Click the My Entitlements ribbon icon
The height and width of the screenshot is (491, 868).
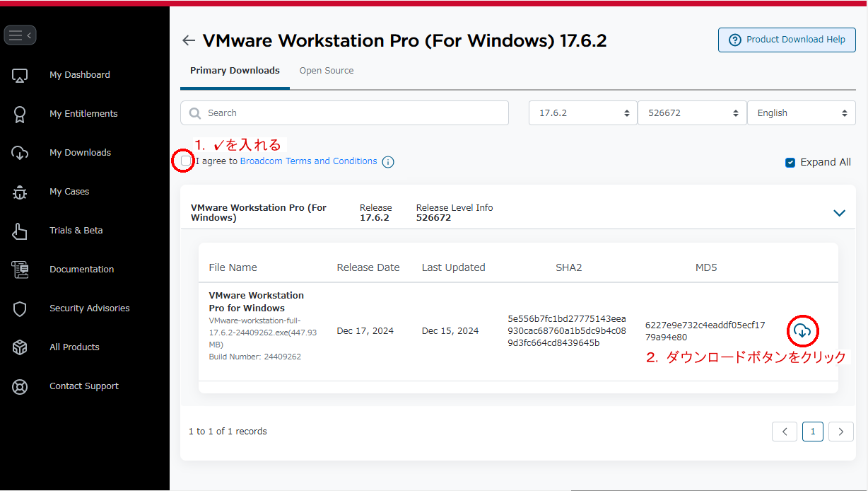(20, 114)
